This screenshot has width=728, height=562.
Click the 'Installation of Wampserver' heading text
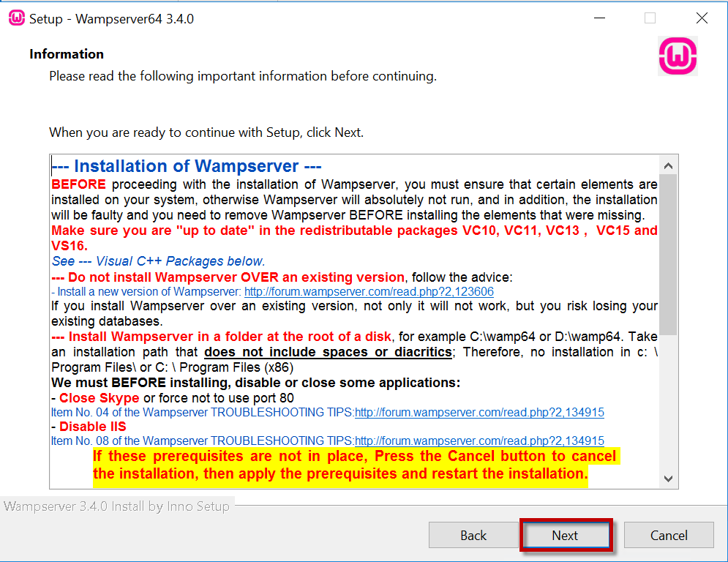[x=187, y=166]
